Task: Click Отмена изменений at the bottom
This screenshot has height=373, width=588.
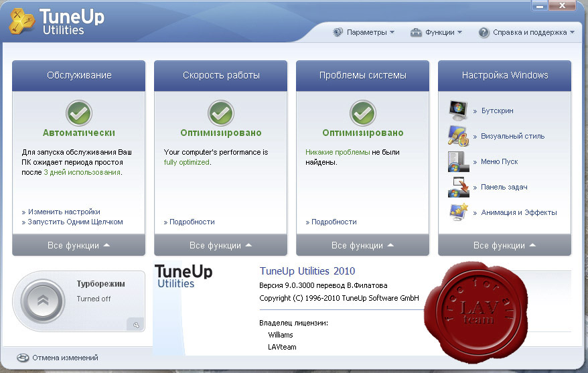Action: [65, 358]
